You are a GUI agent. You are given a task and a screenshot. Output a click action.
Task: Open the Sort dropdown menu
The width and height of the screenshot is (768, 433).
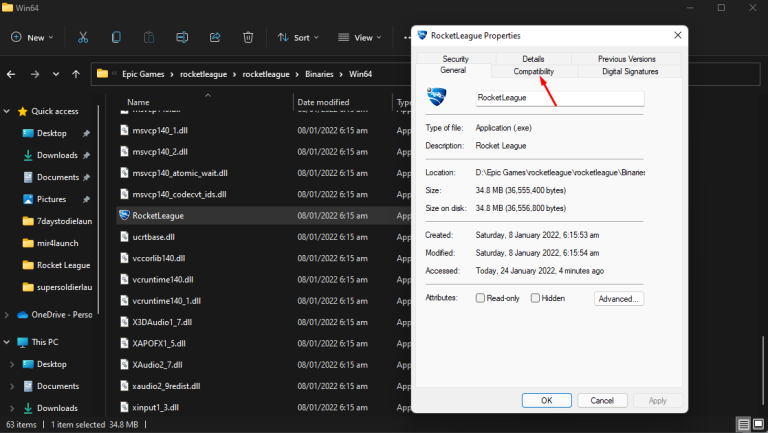pyautogui.click(x=298, y=37)
